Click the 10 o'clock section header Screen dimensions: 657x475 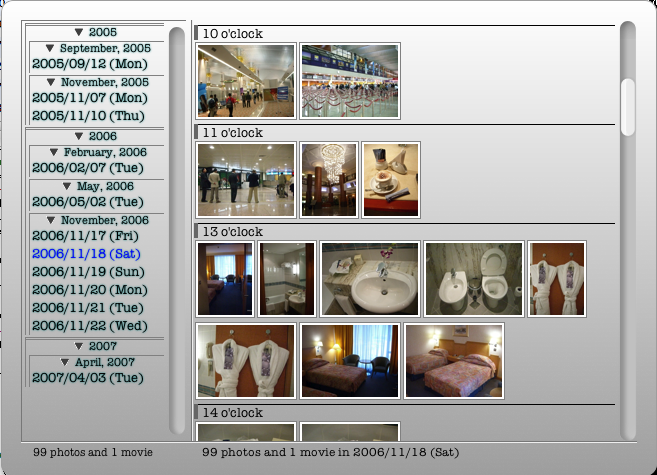coord(405,33)
